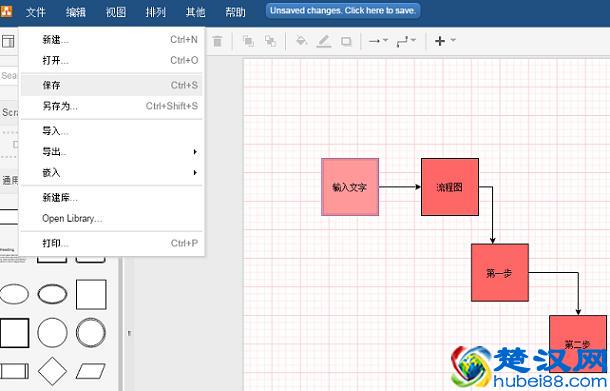The width and height of the screenshot is (610, 391).
Task: Select the 第一步 box on canvas
Action: coord(500,273)
